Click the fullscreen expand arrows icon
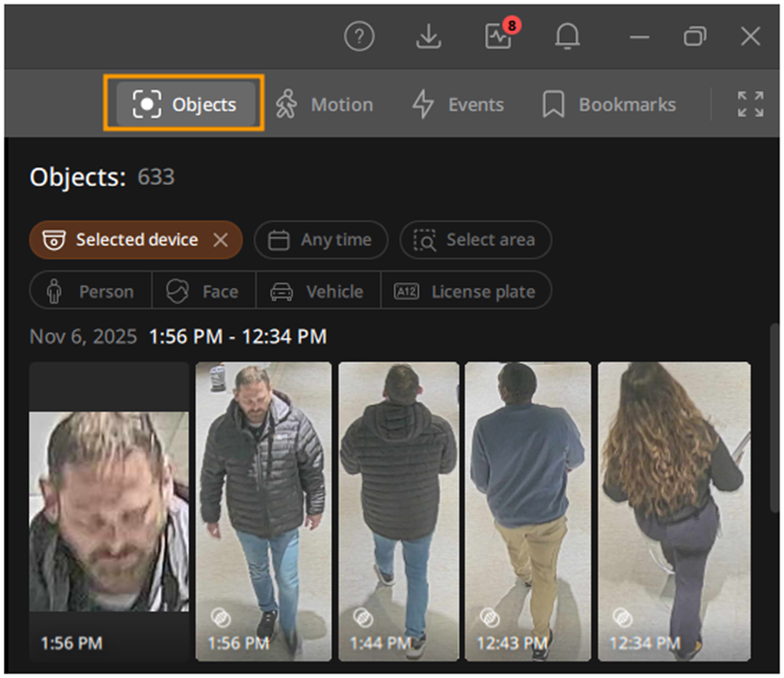 pyautogui.click(x=750, y=105)
